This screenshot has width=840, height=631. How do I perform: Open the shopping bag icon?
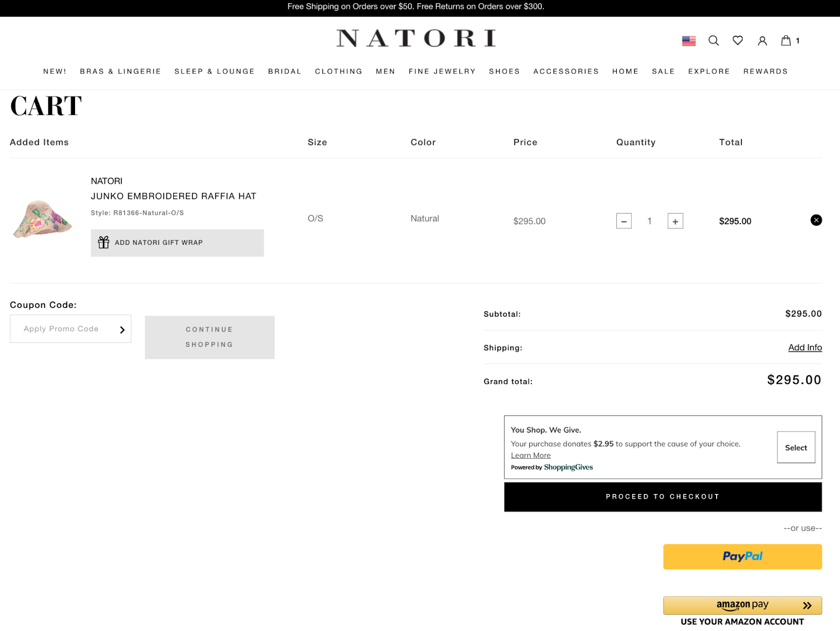click(x=786, y=40)
